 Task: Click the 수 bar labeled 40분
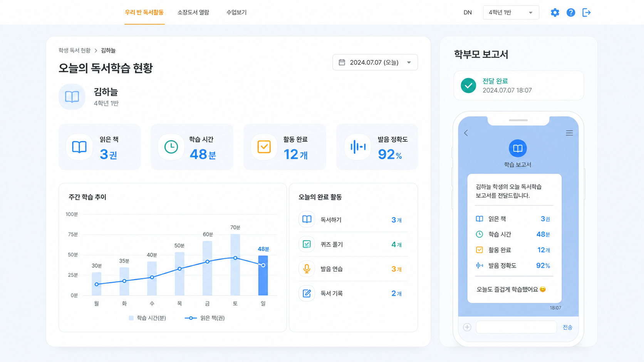(152, 279)
